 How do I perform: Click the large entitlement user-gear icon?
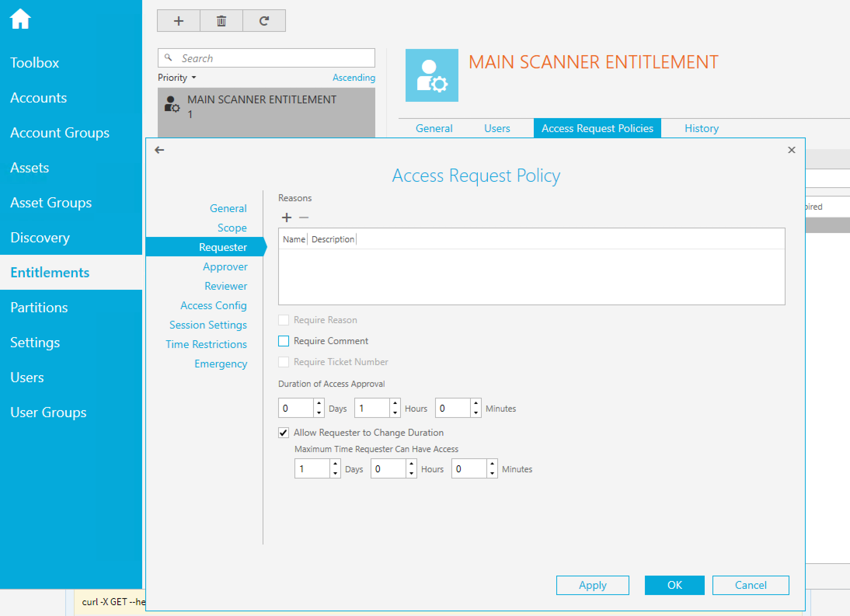point(432,75)
